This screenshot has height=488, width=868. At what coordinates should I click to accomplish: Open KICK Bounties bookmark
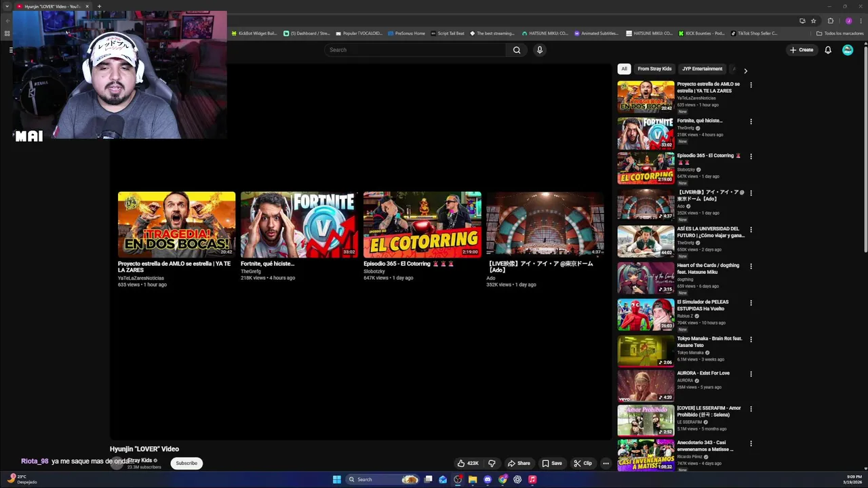click(x=701, y=33)
